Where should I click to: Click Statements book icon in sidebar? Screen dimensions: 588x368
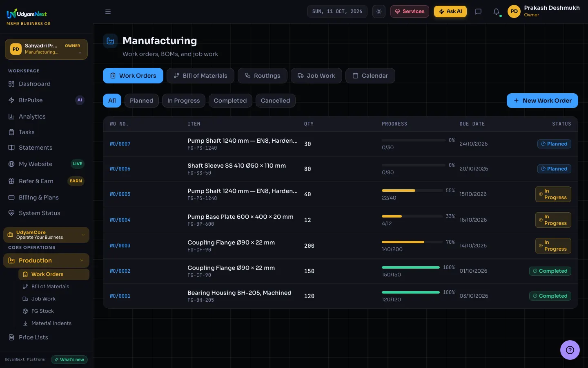point(11,148)
